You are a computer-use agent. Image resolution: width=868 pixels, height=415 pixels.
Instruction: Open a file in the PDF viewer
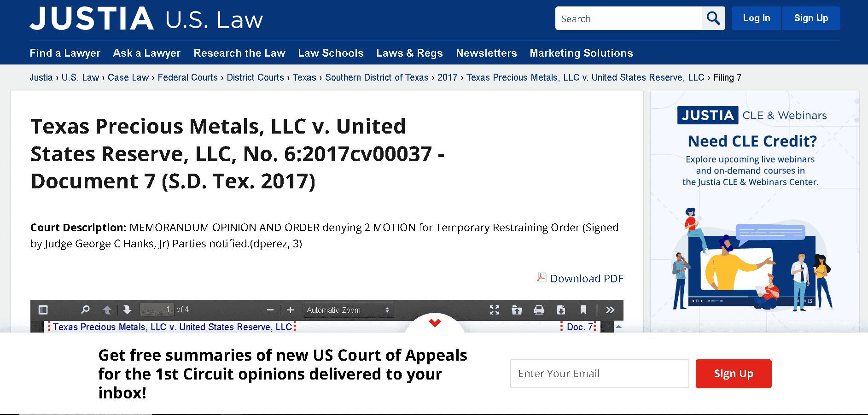point(517,310)
